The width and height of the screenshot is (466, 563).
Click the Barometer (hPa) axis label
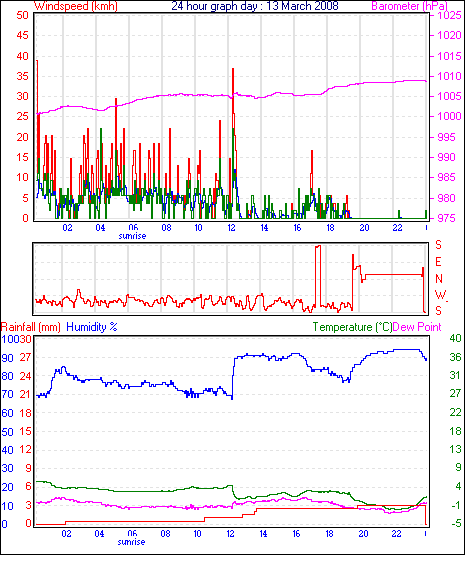point(409,6)
